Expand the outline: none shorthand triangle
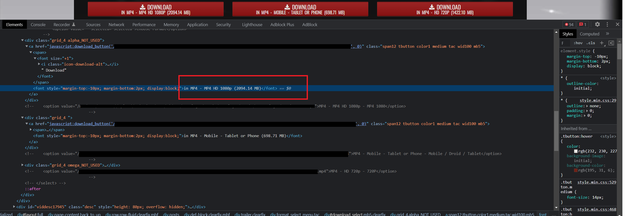The height and width of the screenshot is (216, 644). pyautogui.click(x=587, y=106)
